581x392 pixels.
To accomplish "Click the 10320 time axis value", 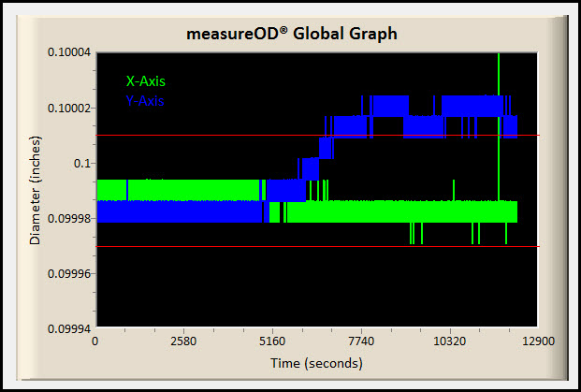I will coord(450,341).
